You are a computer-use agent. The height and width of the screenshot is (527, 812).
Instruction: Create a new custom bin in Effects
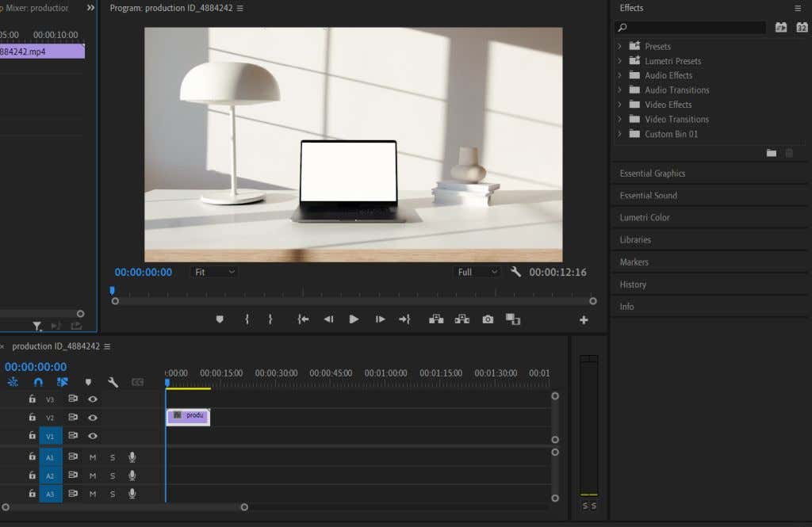[771, 153]
